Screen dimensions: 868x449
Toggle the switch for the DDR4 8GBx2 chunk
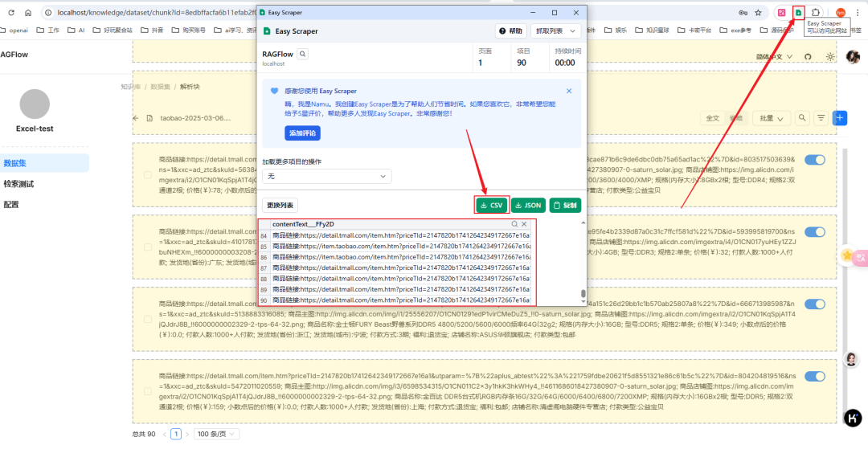(x=815, y=160)
